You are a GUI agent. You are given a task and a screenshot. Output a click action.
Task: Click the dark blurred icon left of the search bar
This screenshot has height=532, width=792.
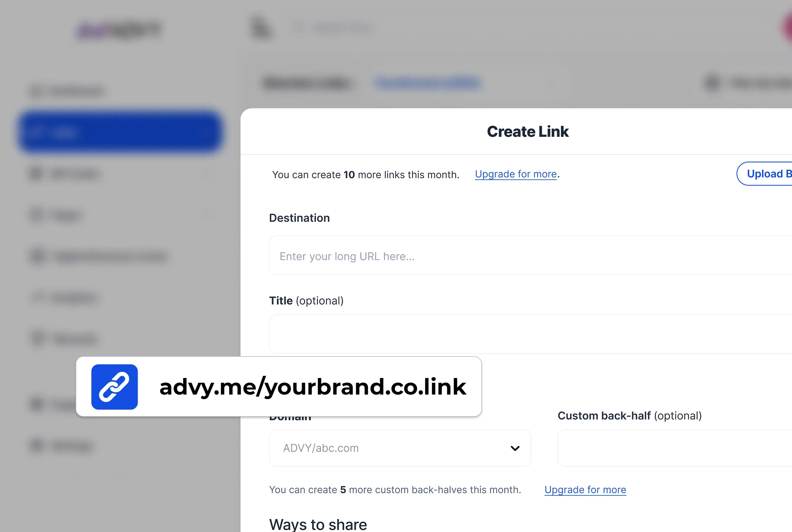(x=261, y=27)
